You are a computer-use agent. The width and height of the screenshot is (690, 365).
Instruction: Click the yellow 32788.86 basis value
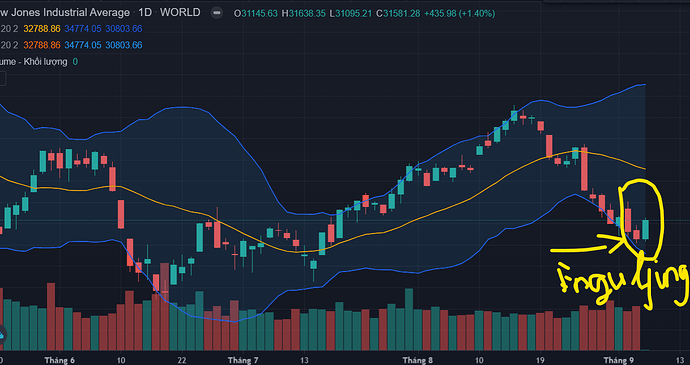[x=42, y=29]
